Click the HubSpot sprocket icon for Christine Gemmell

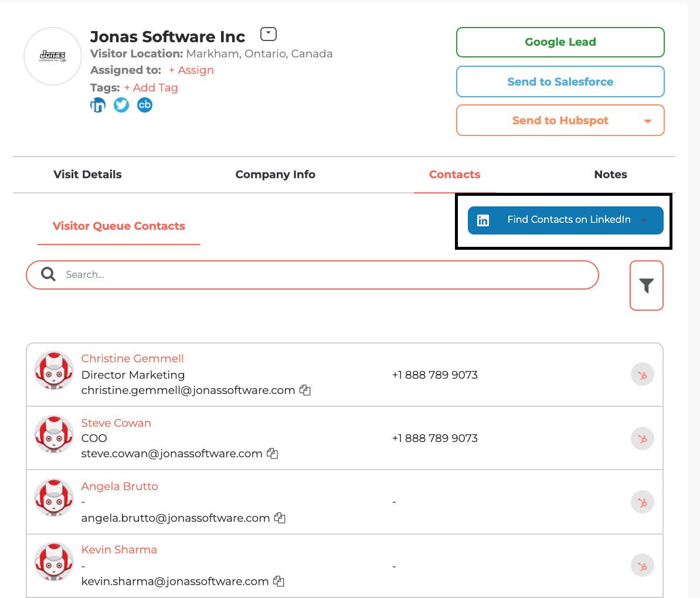[x=642, y=374]
